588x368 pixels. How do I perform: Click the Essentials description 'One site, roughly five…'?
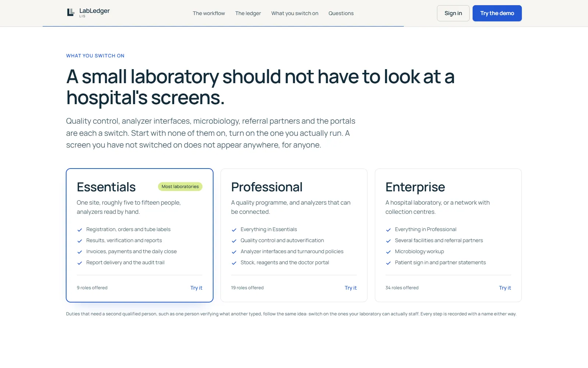(129, 207)
